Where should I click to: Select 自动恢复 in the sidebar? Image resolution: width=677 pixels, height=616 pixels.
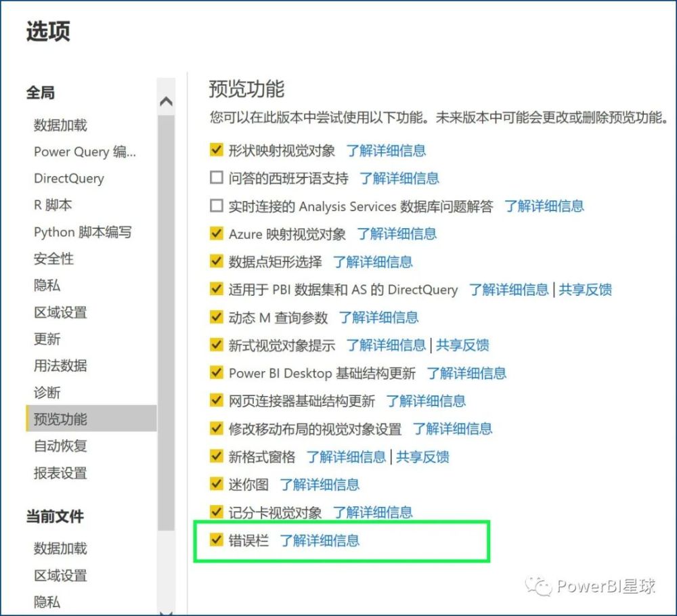coord(61,446)
